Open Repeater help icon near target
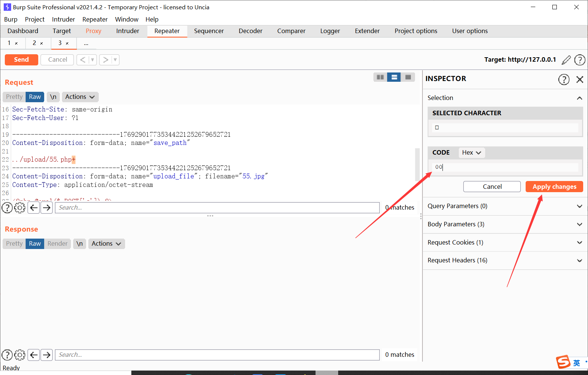The image size is (588, 375). point(579,60)
